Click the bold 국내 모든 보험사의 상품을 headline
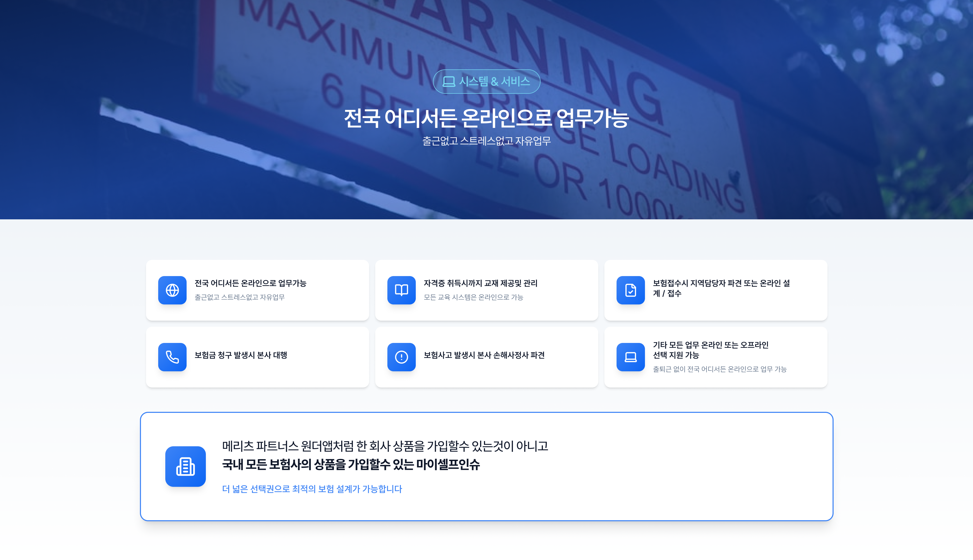973x560 pixels. point(351,465)
